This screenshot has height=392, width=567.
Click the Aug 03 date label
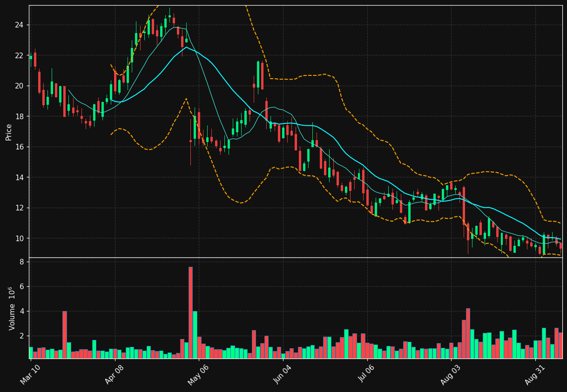pos(451,375)
